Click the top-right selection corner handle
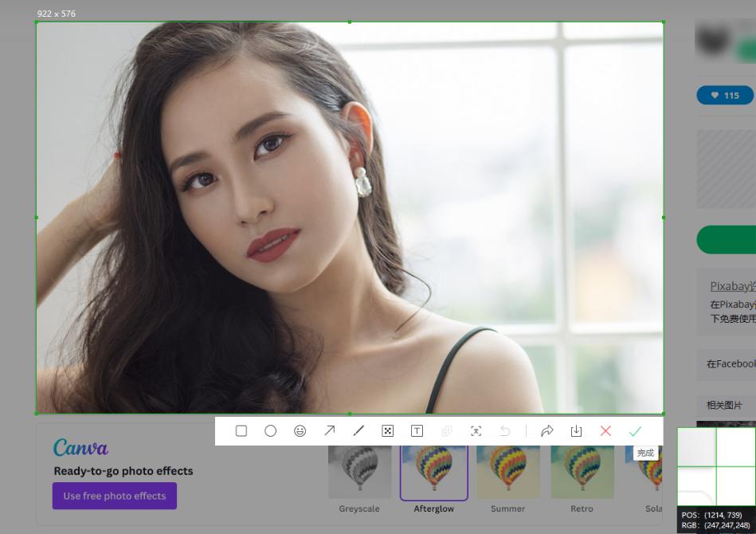Image resolution: width=756 pixels, height=534 pixels. (664, 22)
